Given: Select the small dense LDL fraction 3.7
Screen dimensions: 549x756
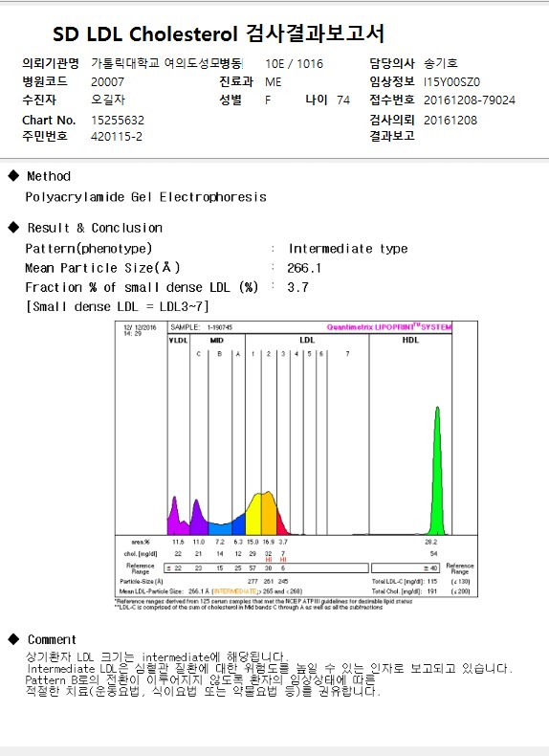Looking at the screenshot, I should [297, 287].
